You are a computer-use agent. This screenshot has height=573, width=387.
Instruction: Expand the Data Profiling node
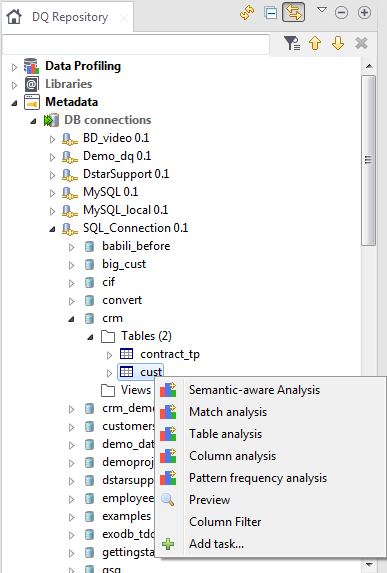click(x=14, y=67)
